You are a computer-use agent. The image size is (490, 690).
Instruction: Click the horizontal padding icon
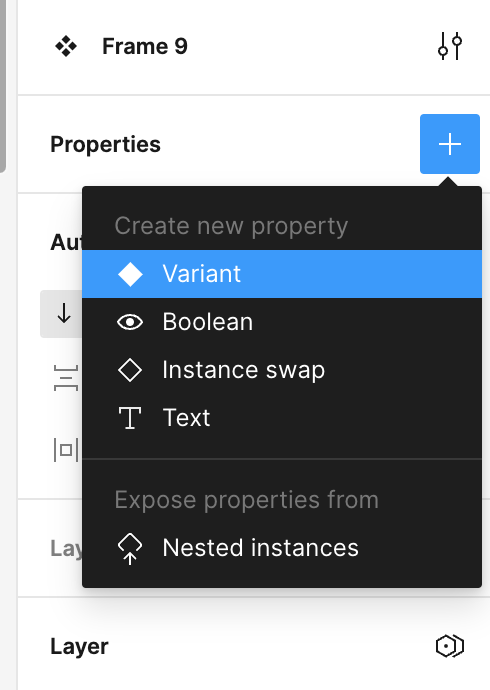pos(66,450)
